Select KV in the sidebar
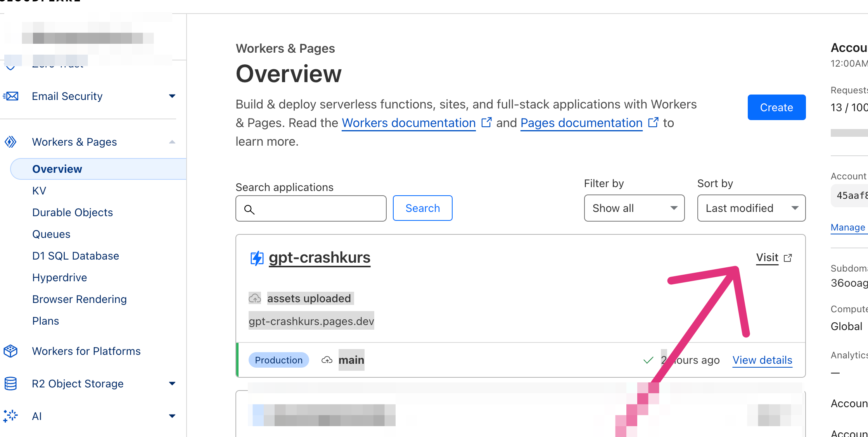868x437 pixels. pyautogui.click(x=39, y=191)
